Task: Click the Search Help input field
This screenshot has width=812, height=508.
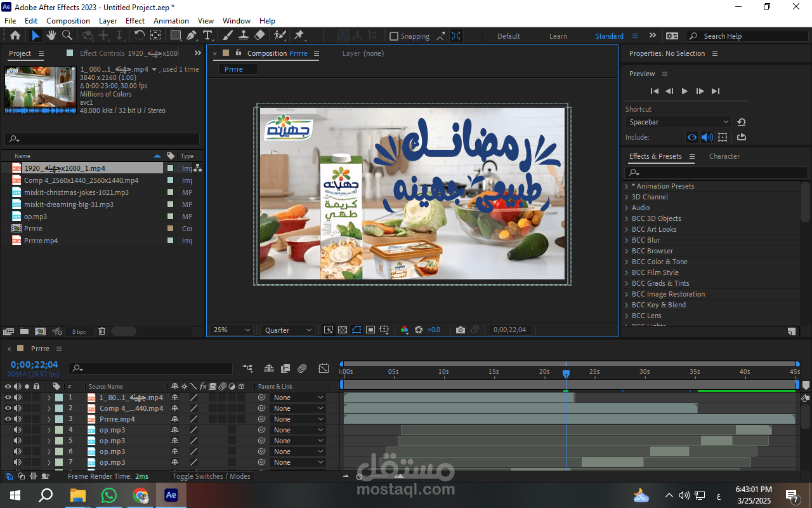Action: coord(748,36)
